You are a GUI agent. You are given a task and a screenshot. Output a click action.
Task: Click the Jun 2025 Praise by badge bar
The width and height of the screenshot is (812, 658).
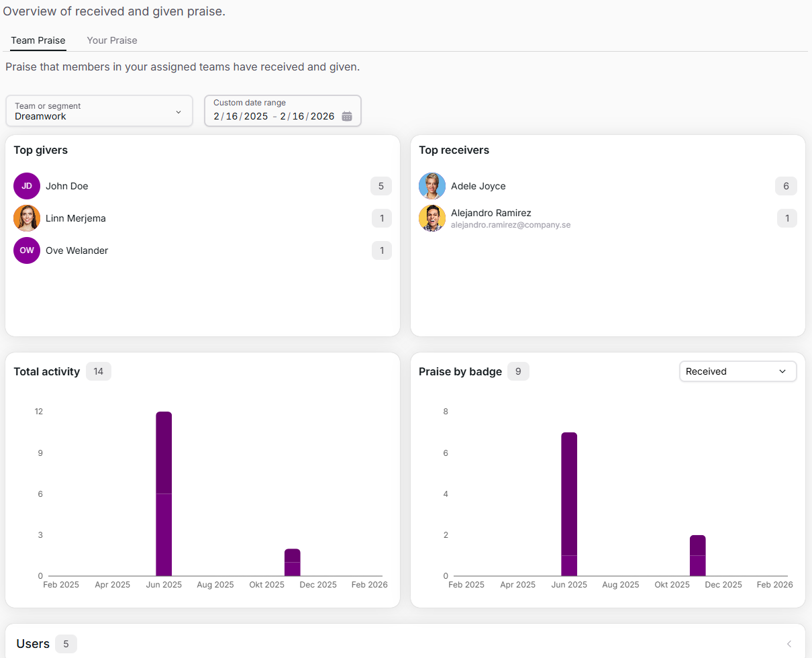point(569,504)
